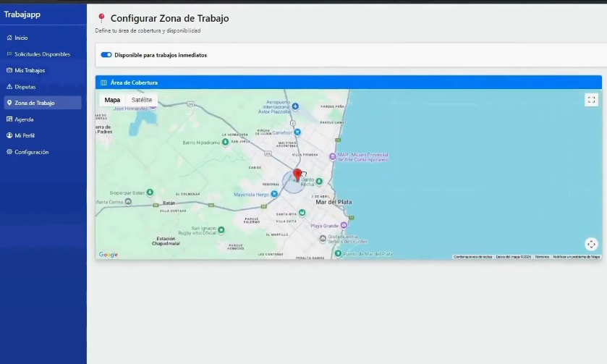Click the Playa Dardo Rocha marker
This screenshot has width=607, height=364.
319,181
